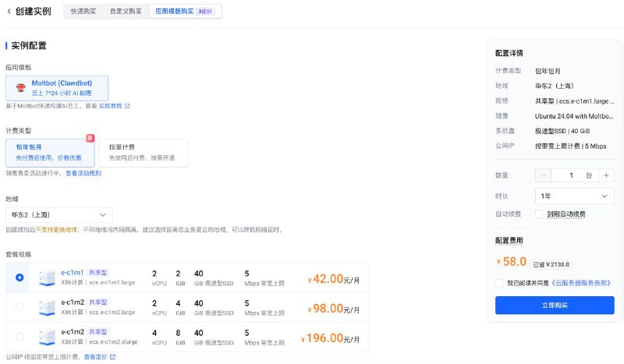Click the 立即购买 button
Image resolution: width=624 pixels, height=364 pixels.
point(555,305)
